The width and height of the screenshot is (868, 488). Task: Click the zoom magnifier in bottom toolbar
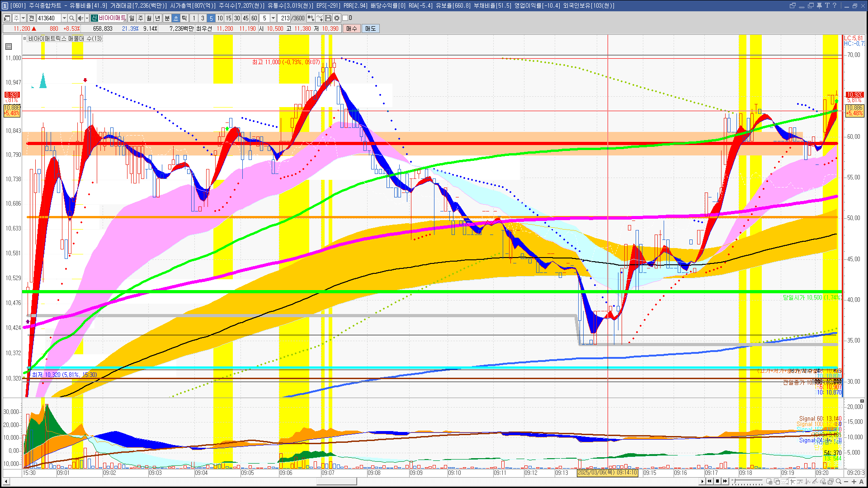tap(839, 481)
